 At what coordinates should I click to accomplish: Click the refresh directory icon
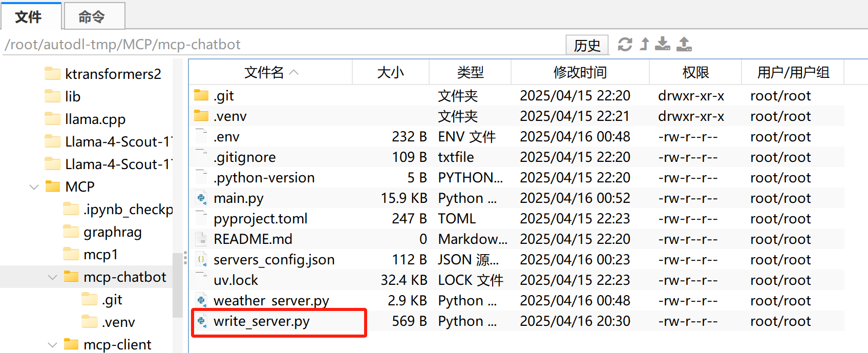pyautogui.click(x=625, y=45)
